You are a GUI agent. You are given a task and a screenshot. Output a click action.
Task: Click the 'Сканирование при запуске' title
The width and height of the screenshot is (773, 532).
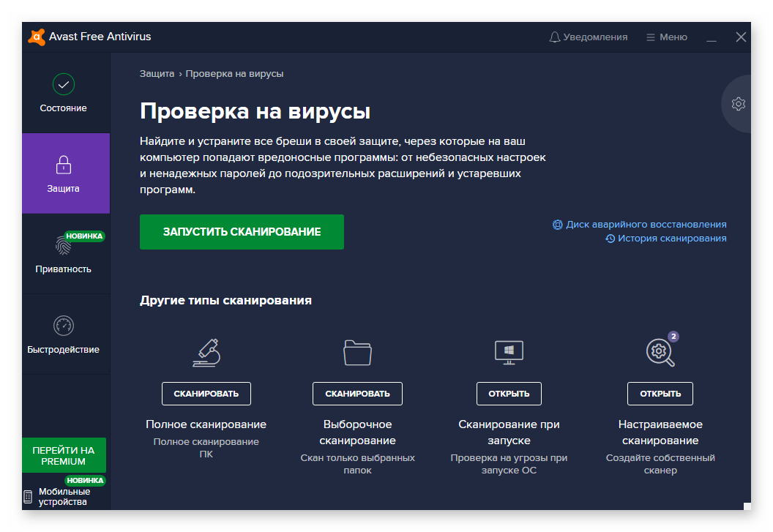tap(509, 432)
